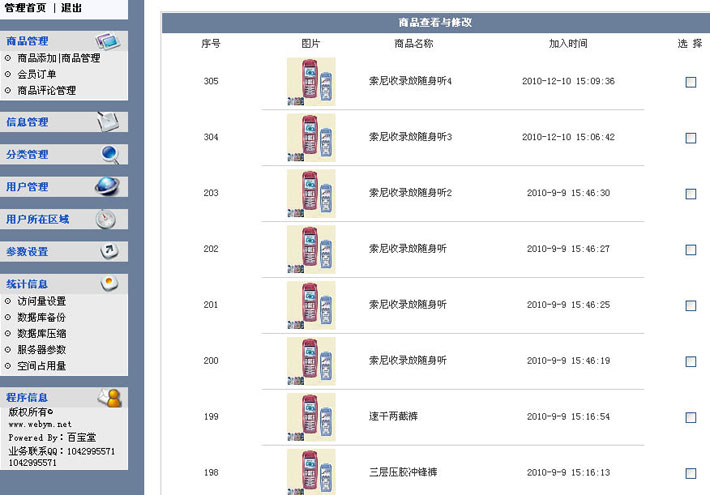Screen dimensions: 710x495
Task: Expand the 分类管理 menu section
Action: (27, 154)
